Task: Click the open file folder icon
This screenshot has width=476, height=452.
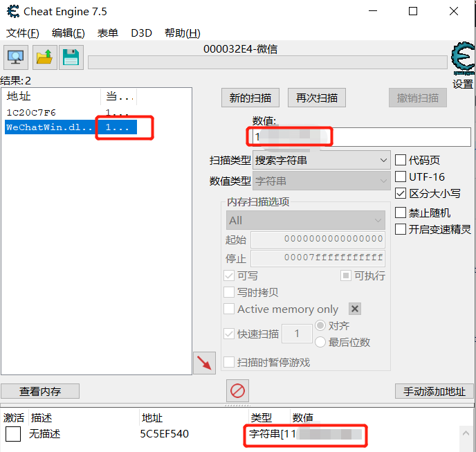Action: (x=44, y=57)
